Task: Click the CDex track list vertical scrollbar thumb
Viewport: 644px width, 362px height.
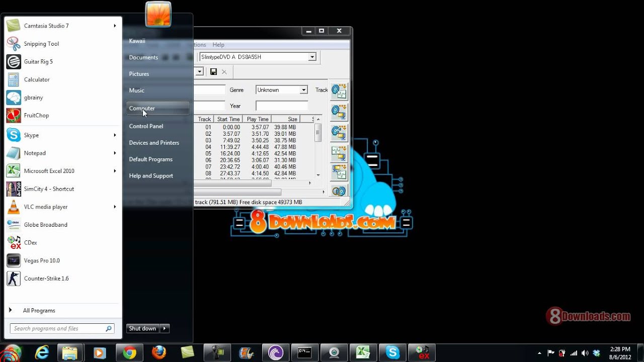Action: (318, 133)
